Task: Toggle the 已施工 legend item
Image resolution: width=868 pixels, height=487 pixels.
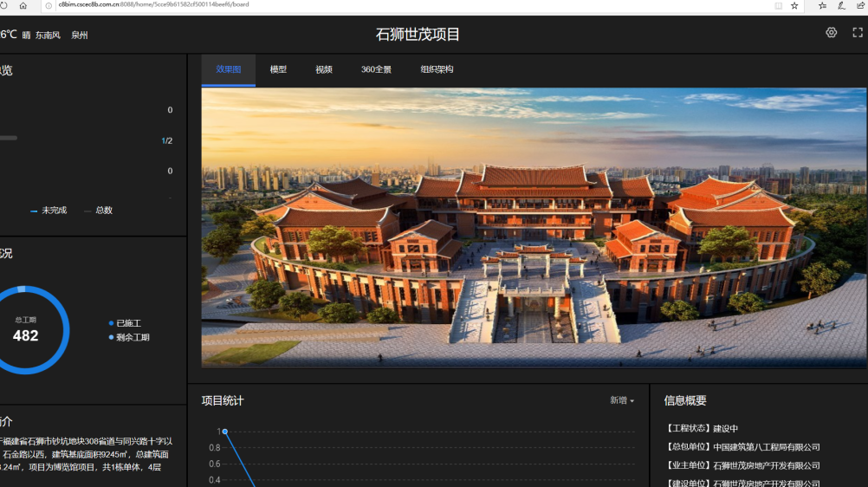Action: (125, 323)
